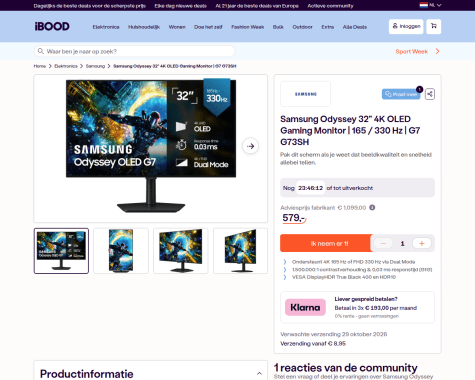Go to Samsung breadcrumb
475x380 pixels.
95,66
